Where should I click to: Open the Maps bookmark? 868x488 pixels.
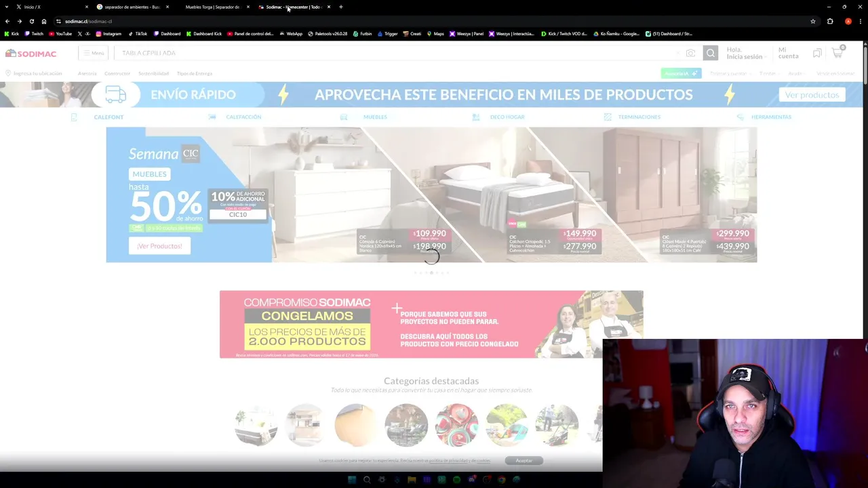click(435, 33)
